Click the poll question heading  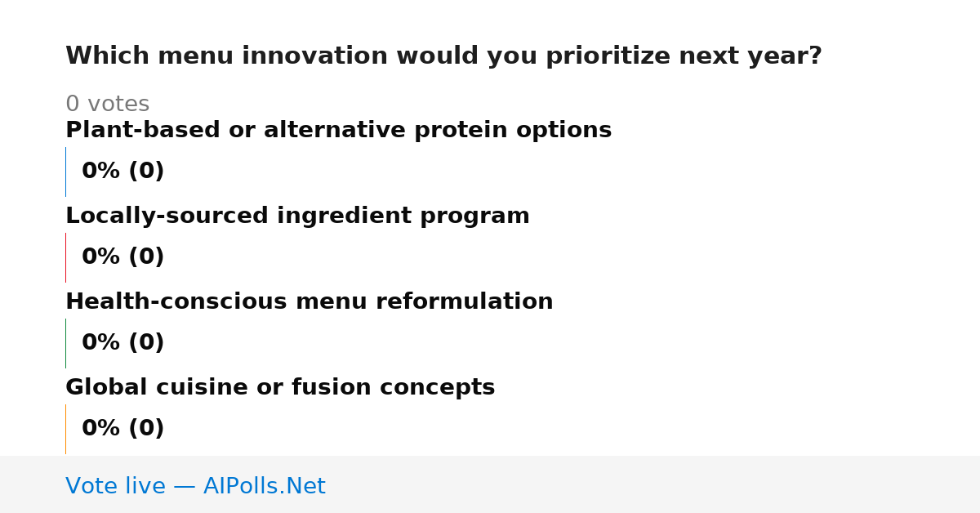pos(443,56)
